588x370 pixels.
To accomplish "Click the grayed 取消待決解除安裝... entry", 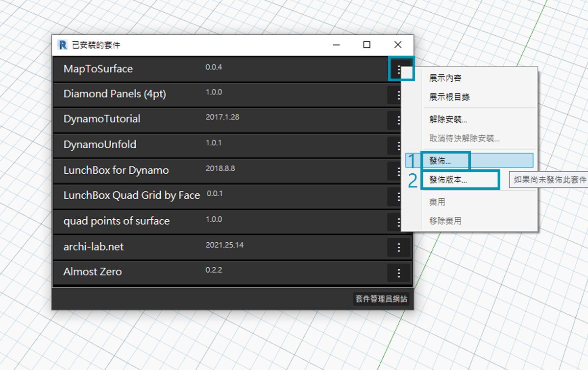I will (x=465, y=139).
